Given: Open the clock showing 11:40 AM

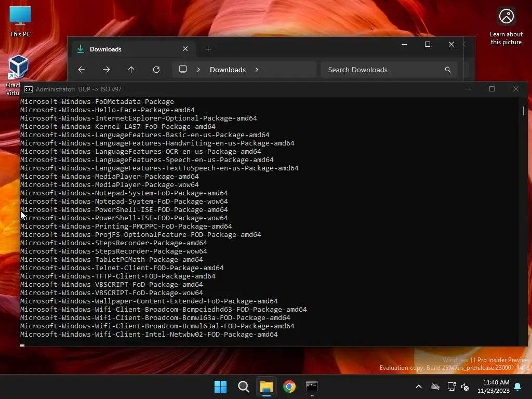Looking at the screenshot, I should 494,387.
